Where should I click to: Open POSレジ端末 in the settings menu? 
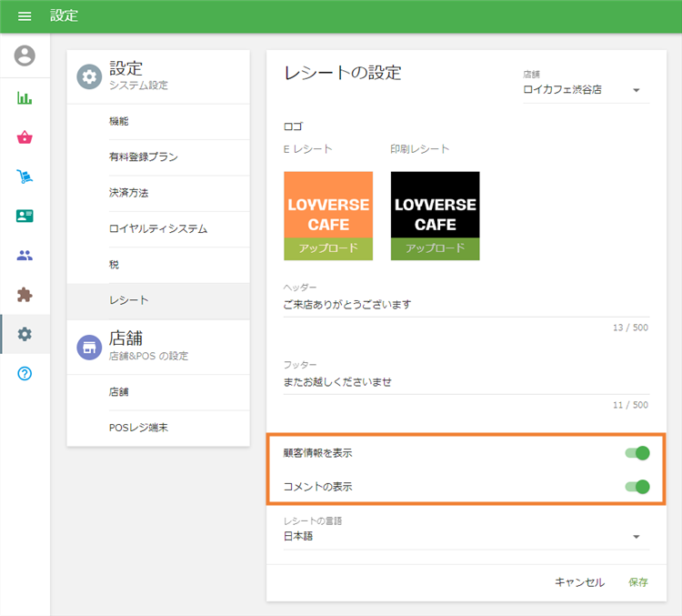click(138, 428)
